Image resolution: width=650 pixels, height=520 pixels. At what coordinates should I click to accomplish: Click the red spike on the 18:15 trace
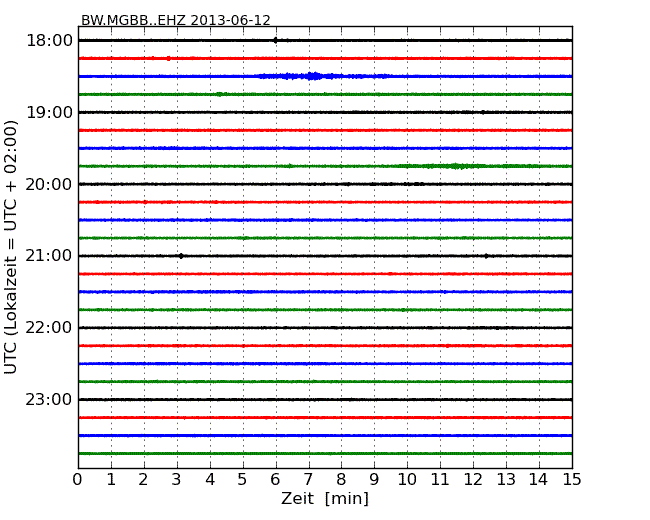pyautogui.click(x=168, y=58)
